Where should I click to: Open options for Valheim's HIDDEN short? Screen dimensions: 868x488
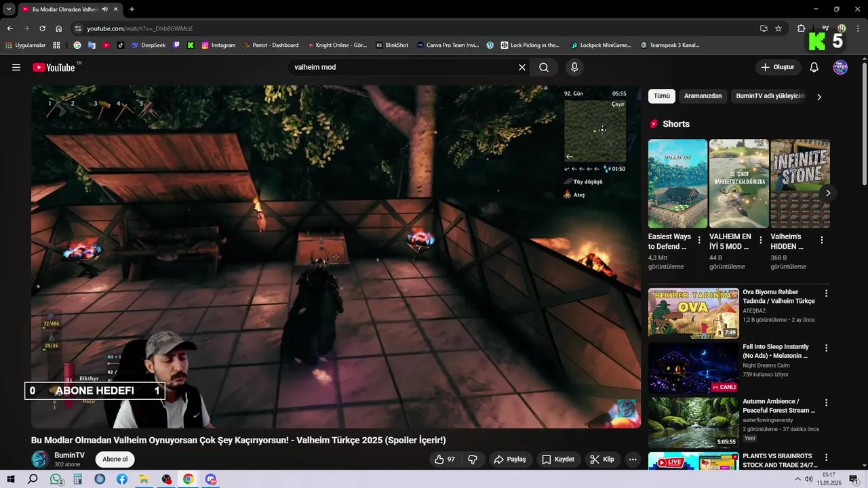pos(822,240)
